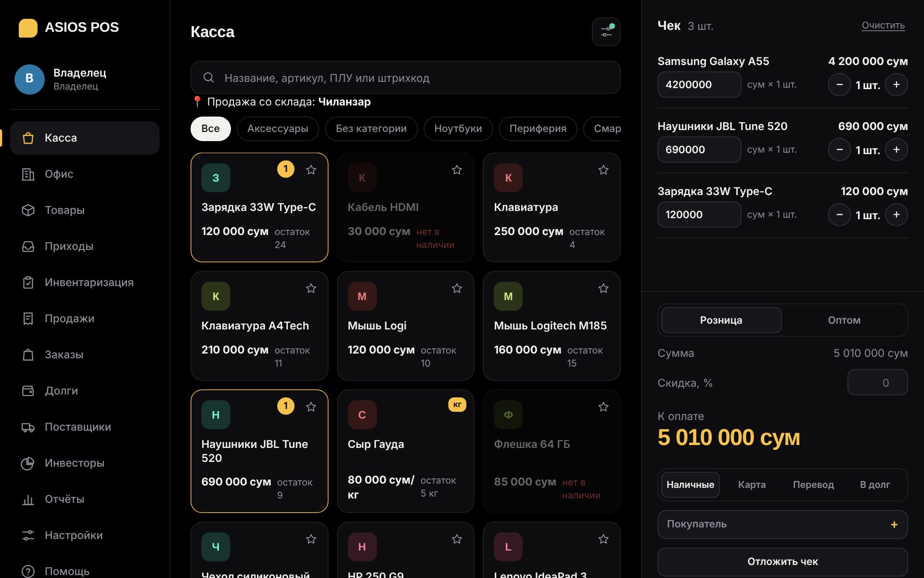Screen dimensions: 924x578
Task: Clear the receipt with Очистить
Action: 883,25
